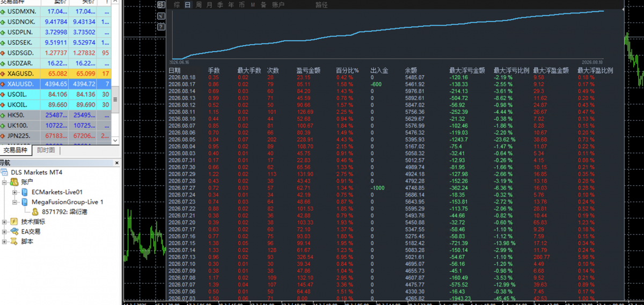
Task: Select the 月 monthly tab
Action: [209, 5]
